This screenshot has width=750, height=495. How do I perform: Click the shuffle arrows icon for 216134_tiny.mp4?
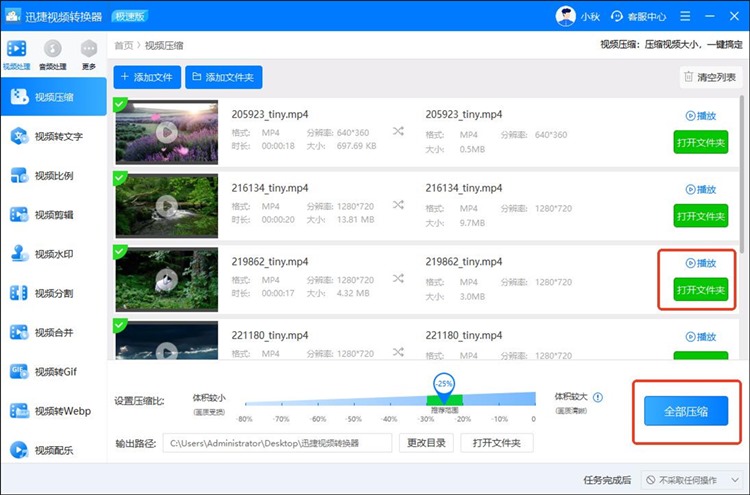pos(398,205)
